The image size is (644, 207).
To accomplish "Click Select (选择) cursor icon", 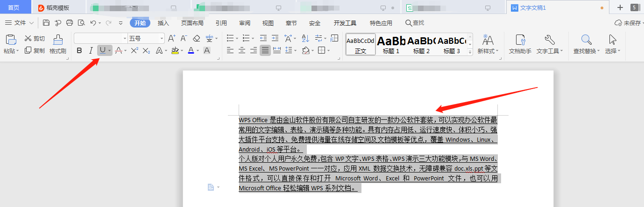I will [x=613, y=39].
